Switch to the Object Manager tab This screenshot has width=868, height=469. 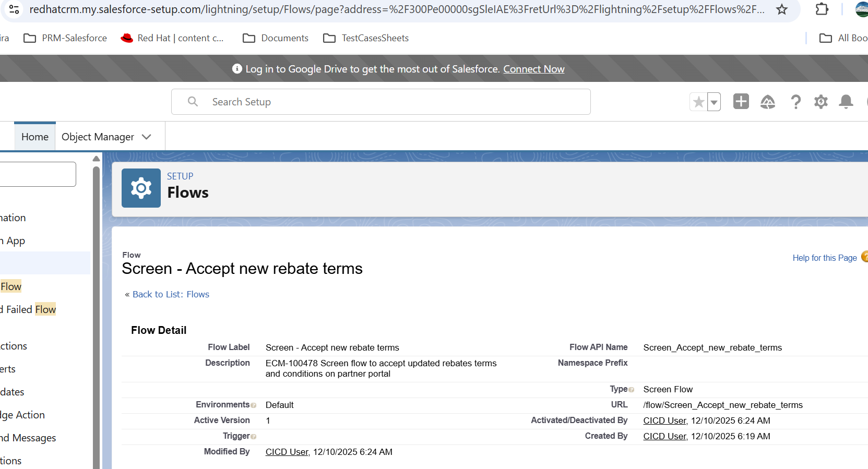98,137
